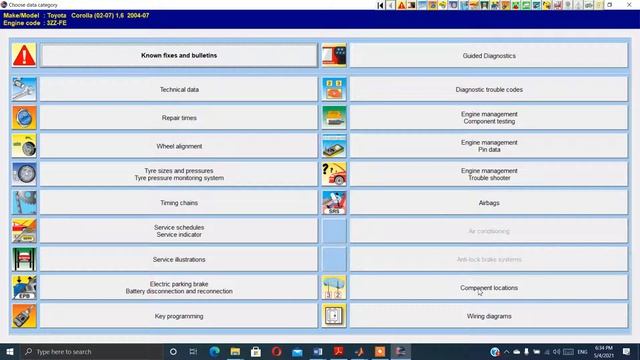Open Key programming

tap(179, 316)
